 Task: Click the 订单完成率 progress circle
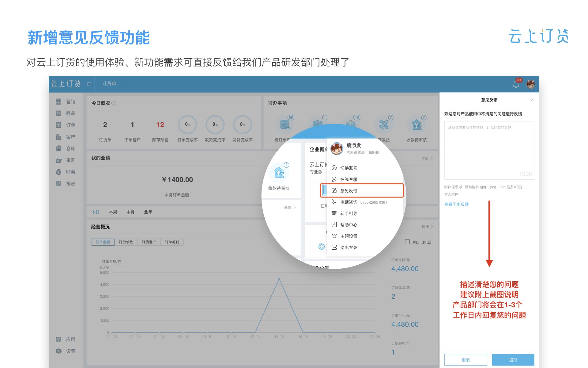187,125
